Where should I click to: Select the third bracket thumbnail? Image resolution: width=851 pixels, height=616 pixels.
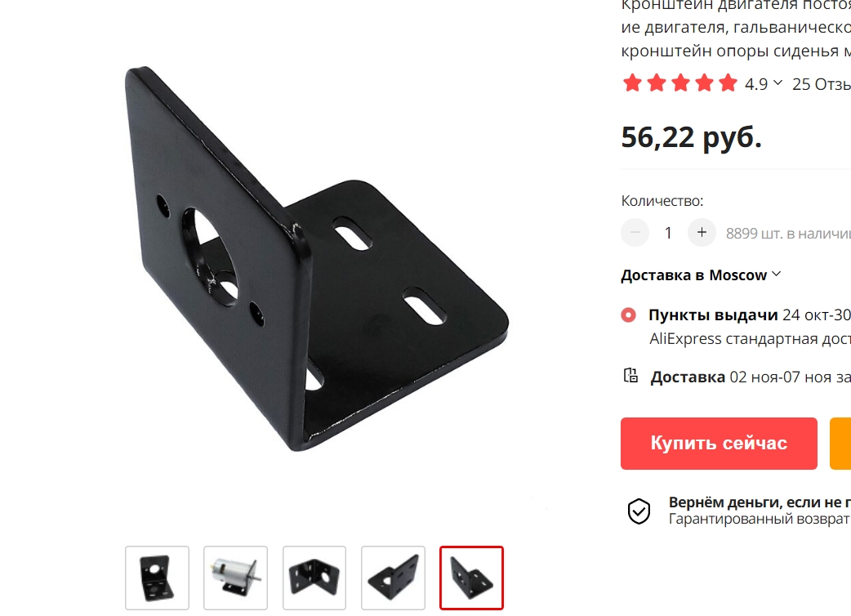[x=314, y=578]
